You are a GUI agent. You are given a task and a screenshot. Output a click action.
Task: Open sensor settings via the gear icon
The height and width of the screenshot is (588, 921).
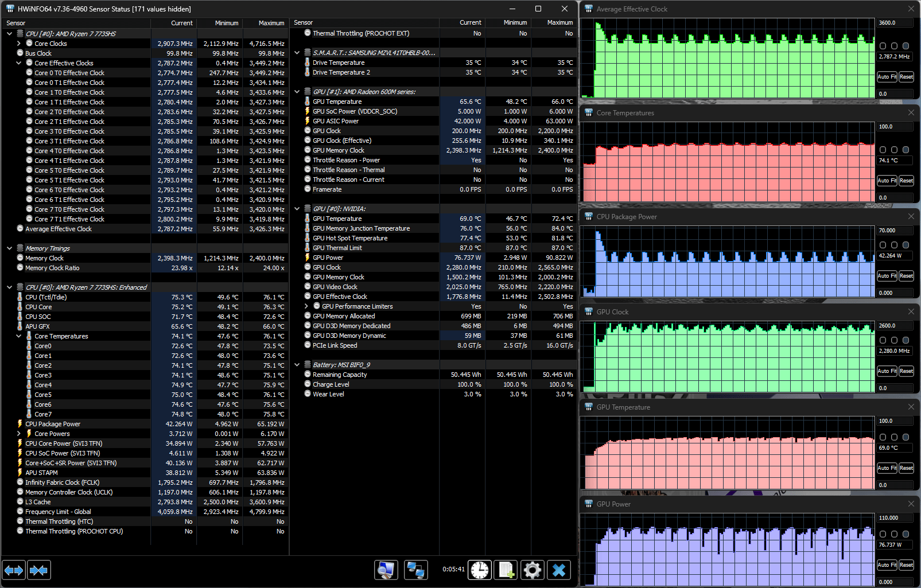click(533, 570)
